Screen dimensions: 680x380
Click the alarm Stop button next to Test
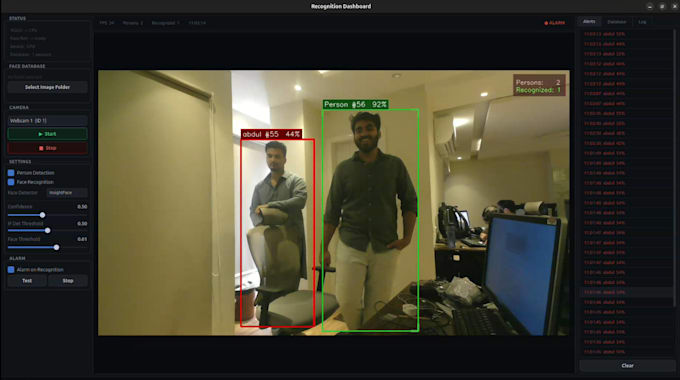(68, 281)
